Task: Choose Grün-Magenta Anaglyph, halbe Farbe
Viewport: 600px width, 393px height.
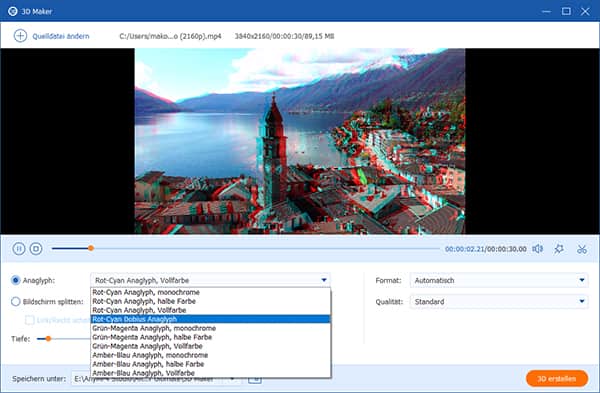Action: point(210,337)
